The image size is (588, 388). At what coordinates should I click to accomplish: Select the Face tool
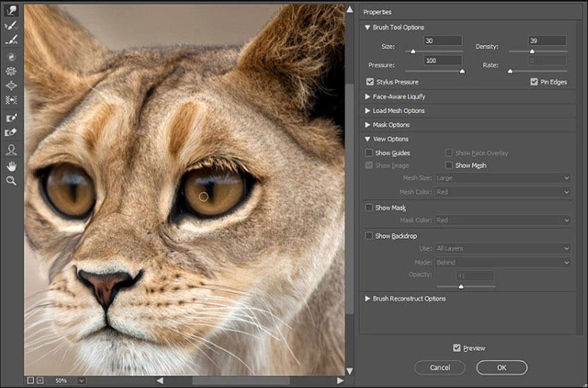(11, 150)
